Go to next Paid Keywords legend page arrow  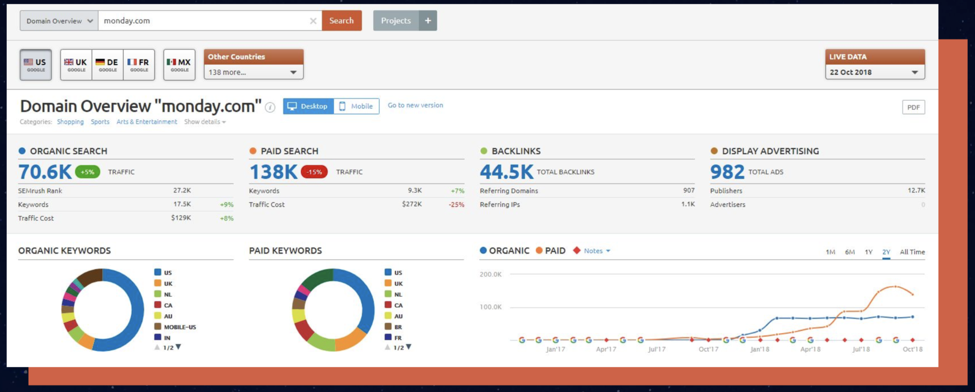click(x=409, y=347)
